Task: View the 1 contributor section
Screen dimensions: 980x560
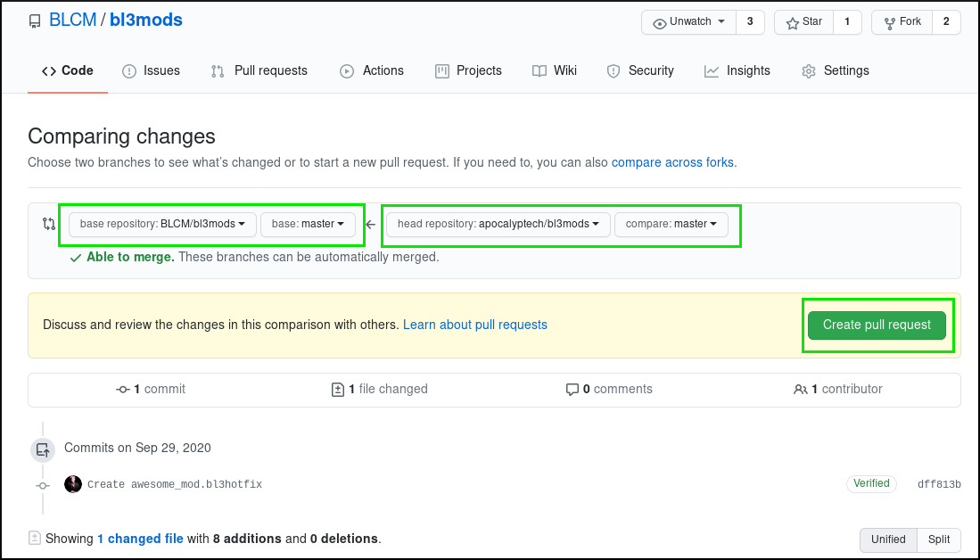Action: pos(837,390)
